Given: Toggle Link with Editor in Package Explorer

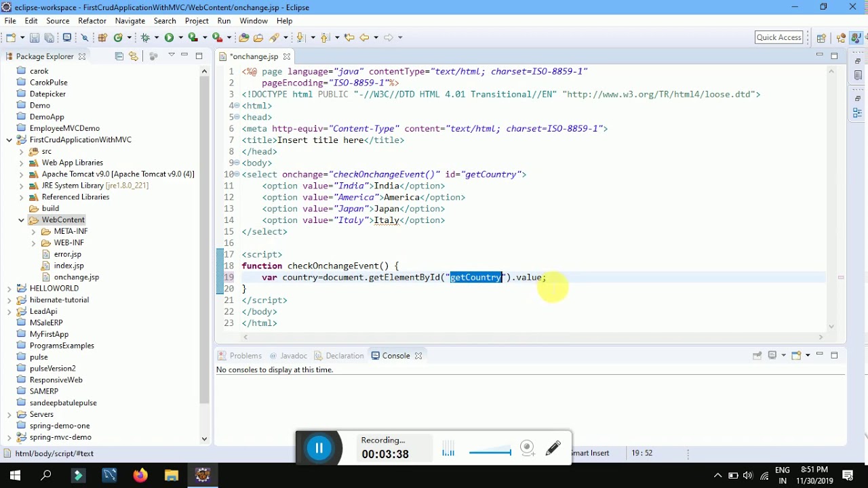Looking at the screenshot, I should click(134, 56).
